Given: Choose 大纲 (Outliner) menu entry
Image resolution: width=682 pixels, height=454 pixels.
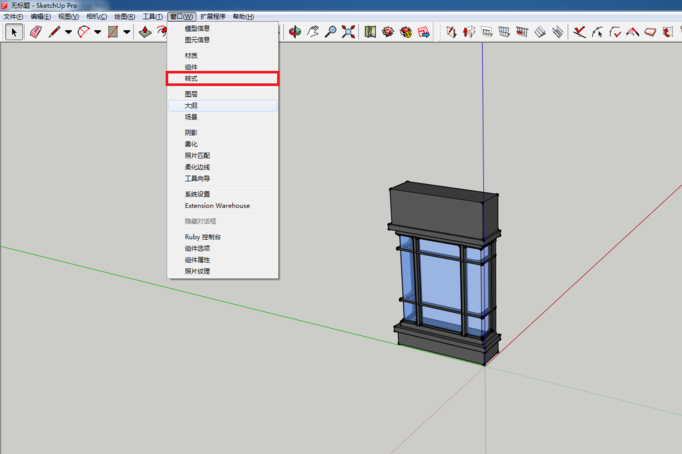Looking at the screenshot, I should coord(191,105).
